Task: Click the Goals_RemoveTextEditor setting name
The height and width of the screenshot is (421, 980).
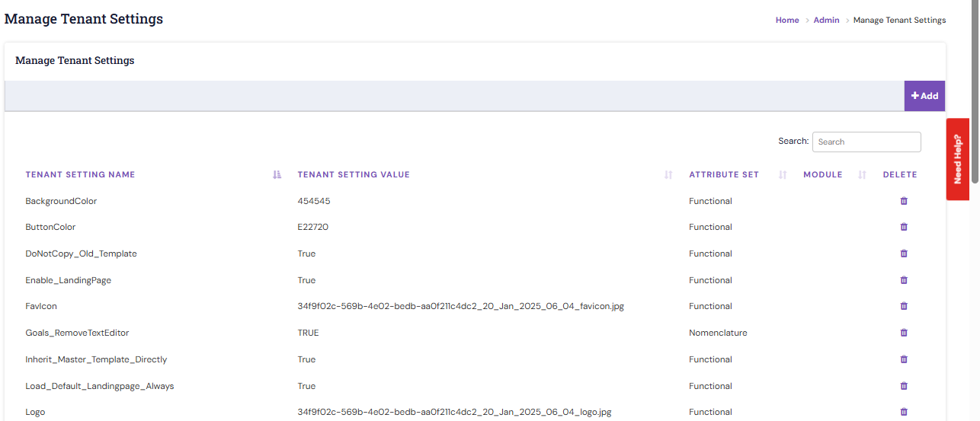Action: click(x=77, y=333)
